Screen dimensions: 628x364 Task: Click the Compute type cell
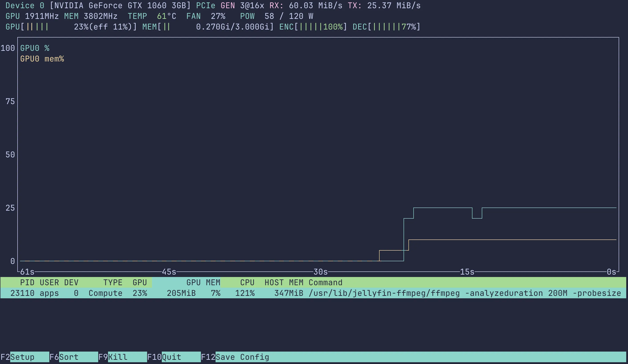pos(105,293)
